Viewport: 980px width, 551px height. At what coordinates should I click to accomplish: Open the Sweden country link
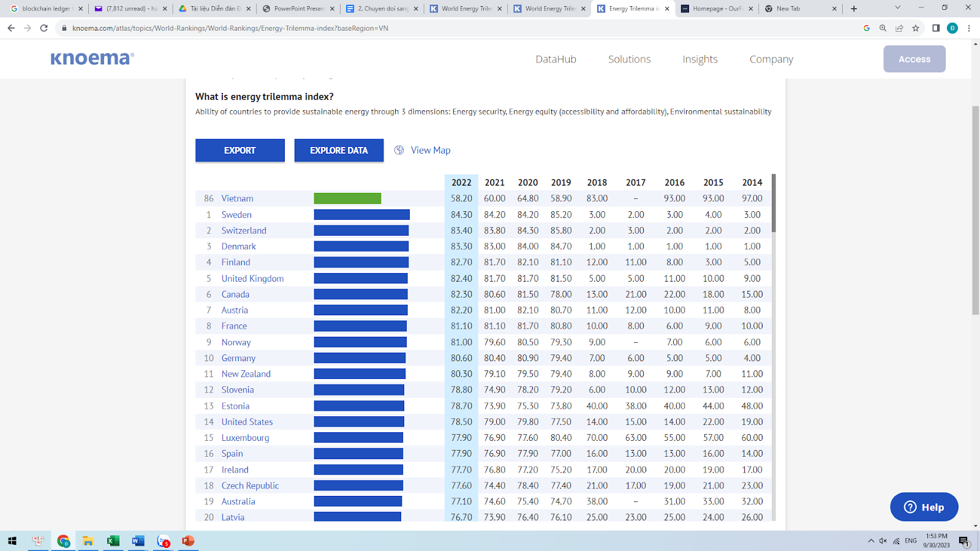pos(236,215)
